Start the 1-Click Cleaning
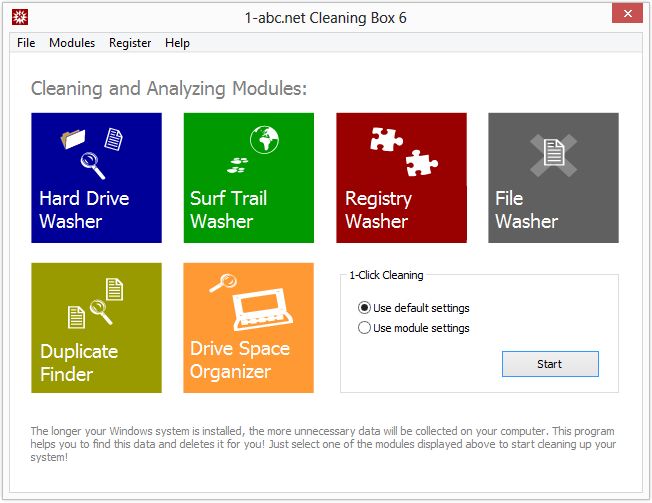The width and height of the screenshot is (652, 503). 550,364
